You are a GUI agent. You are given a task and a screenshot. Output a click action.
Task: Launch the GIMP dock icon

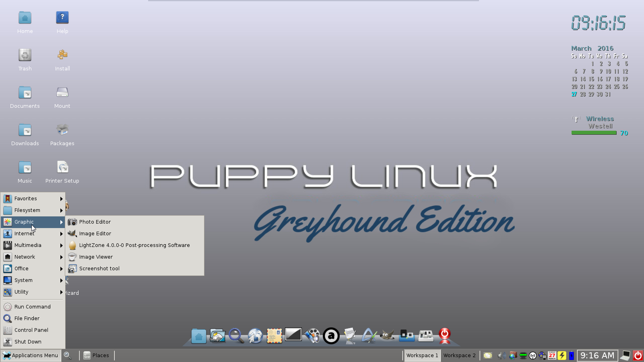click(x=387, y=335)
